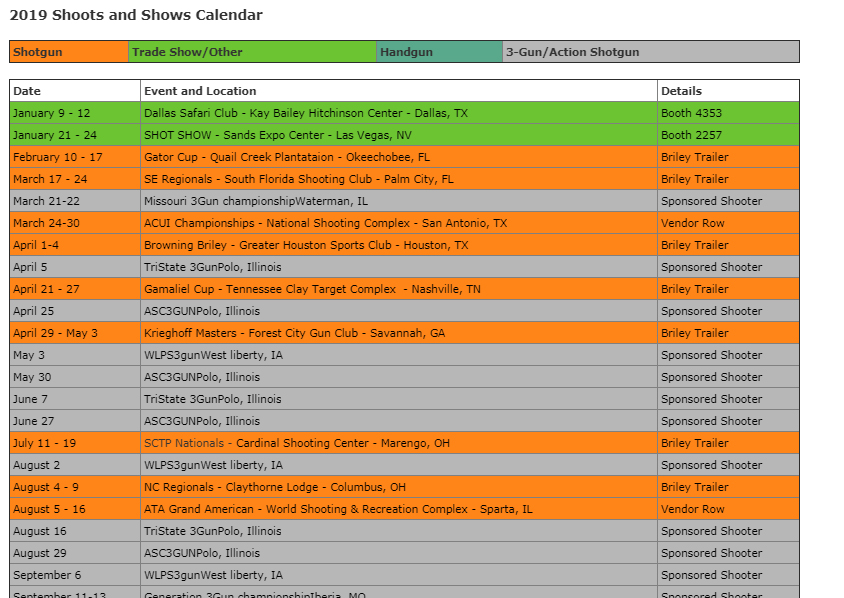Select the WLPS3gun event on May 3

399,356
